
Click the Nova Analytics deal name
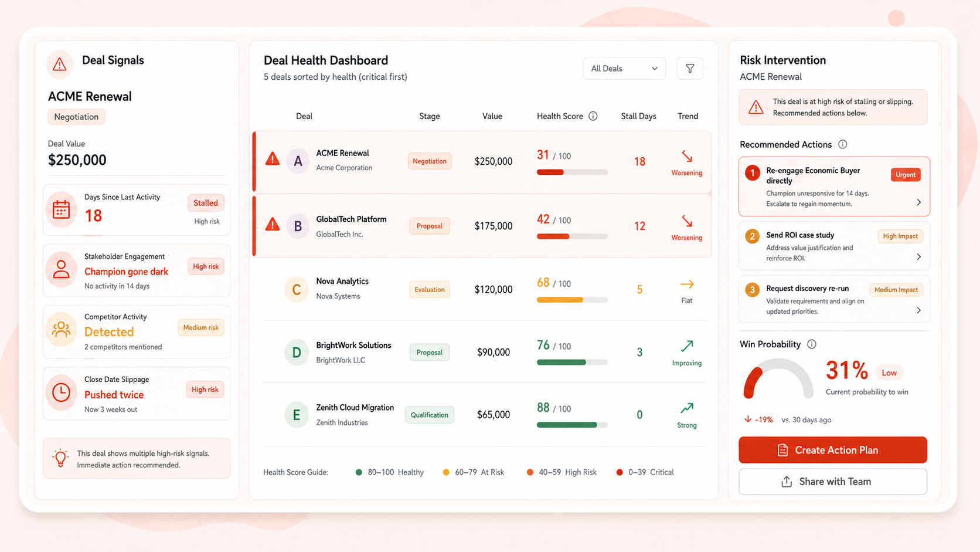point(342,282)
